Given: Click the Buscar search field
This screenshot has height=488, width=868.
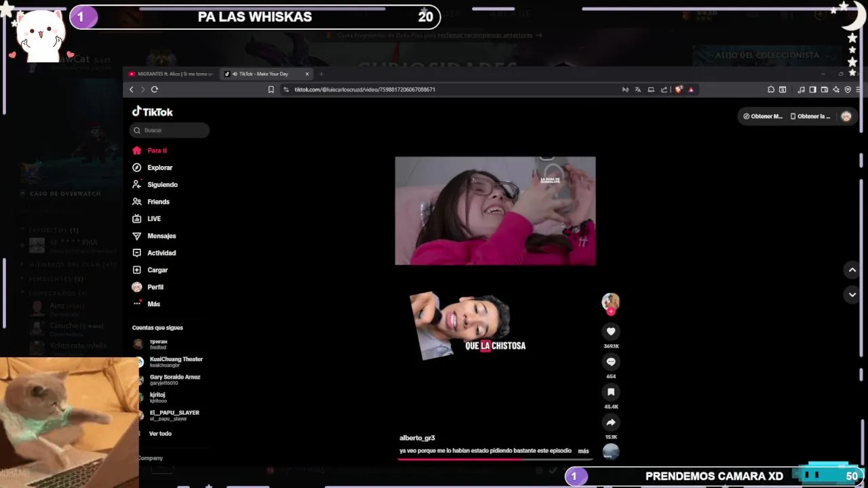Looking at the screenshot, I should pos(170,130).
